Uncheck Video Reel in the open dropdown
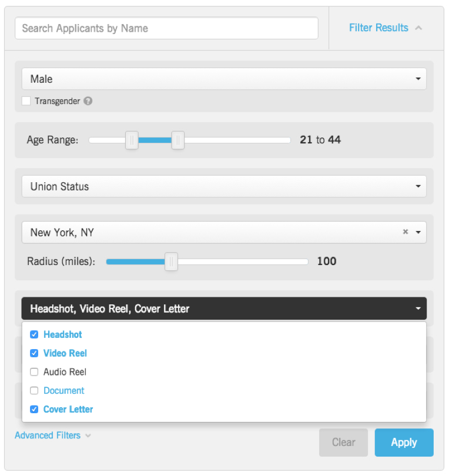Viewport: 449px width, 476px height. pos(33,353)
